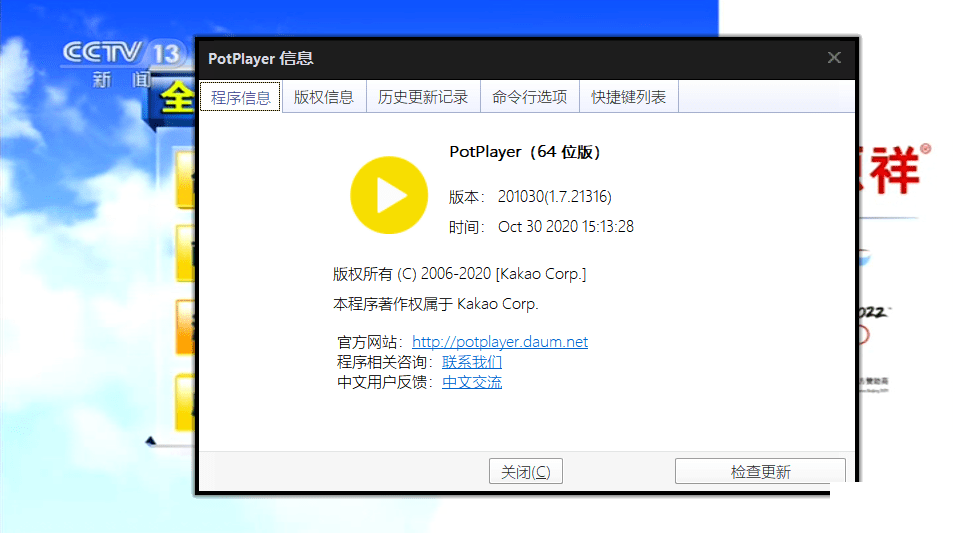The height and width of the screenshot is (533, 953).
Task: Follow the 联系我们 contact link
Action: 472,362
